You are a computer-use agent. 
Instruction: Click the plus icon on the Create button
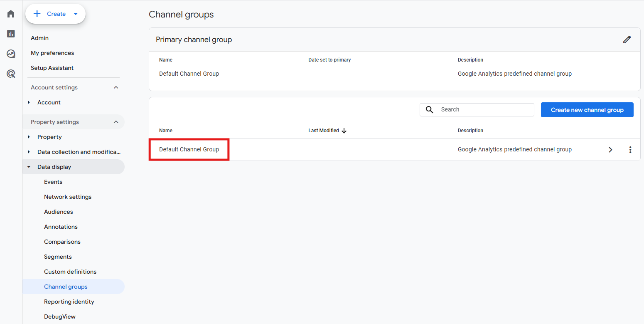coord(37,14)
